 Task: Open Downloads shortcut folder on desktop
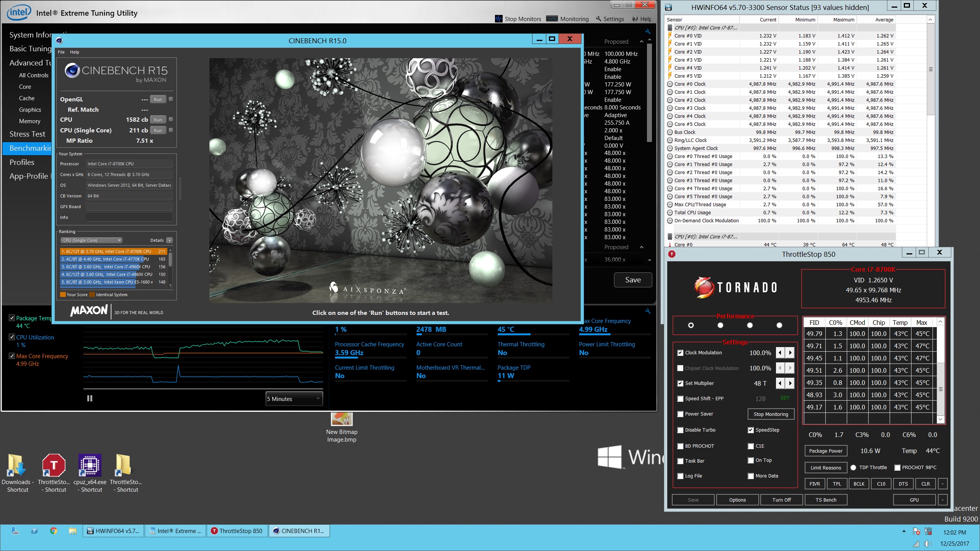pos(18,473)
